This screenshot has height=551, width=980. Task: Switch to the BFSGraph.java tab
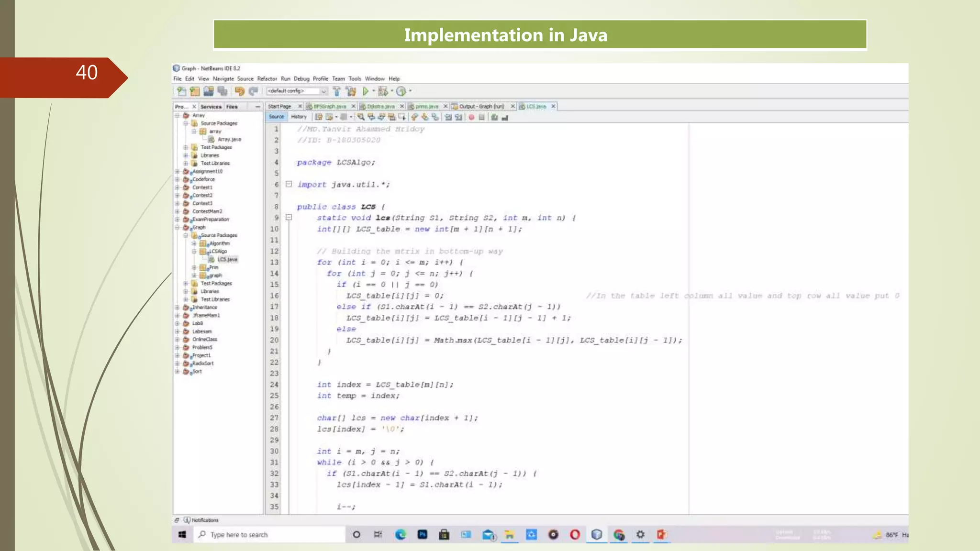point(330,106)
